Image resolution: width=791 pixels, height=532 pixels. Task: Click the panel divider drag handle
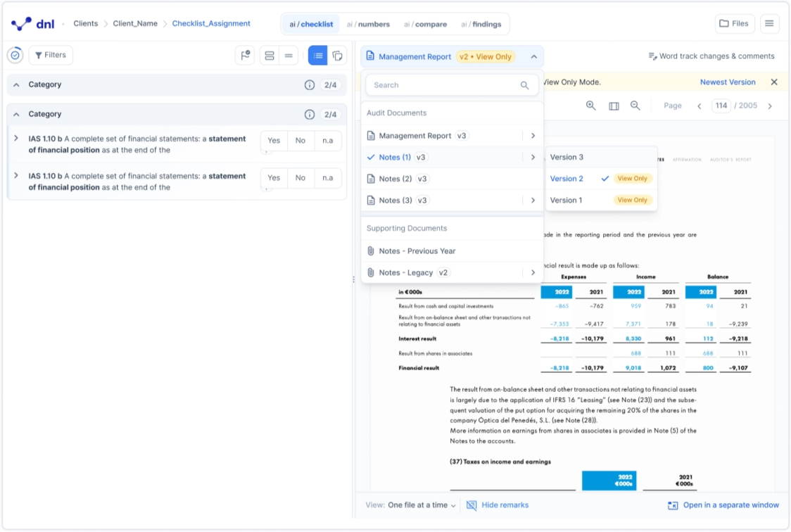point(354,279)
